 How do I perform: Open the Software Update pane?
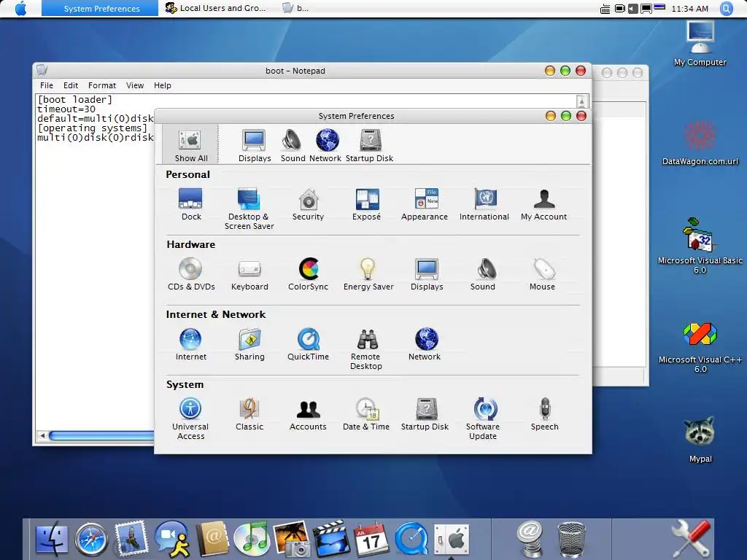tap(484, 419)
